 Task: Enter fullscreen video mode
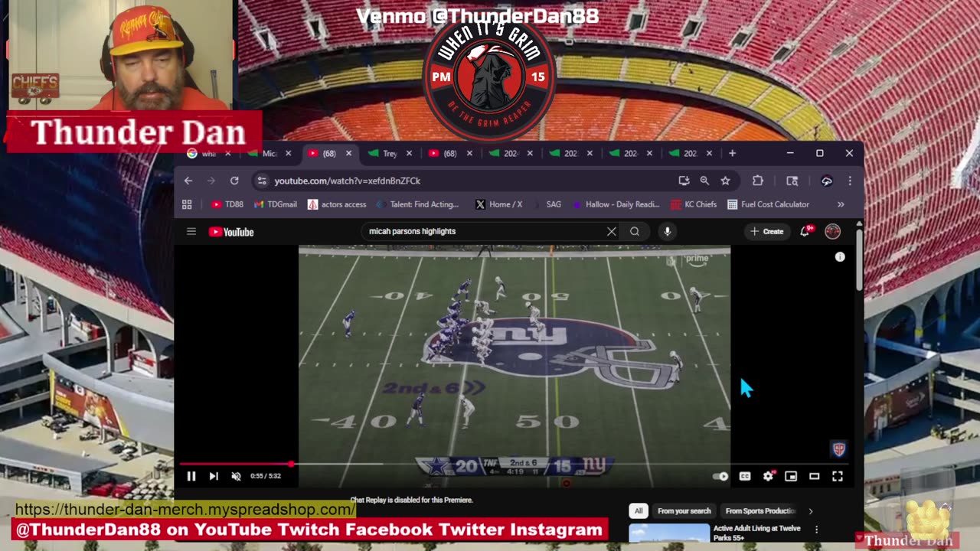click(x=838, y=476)
